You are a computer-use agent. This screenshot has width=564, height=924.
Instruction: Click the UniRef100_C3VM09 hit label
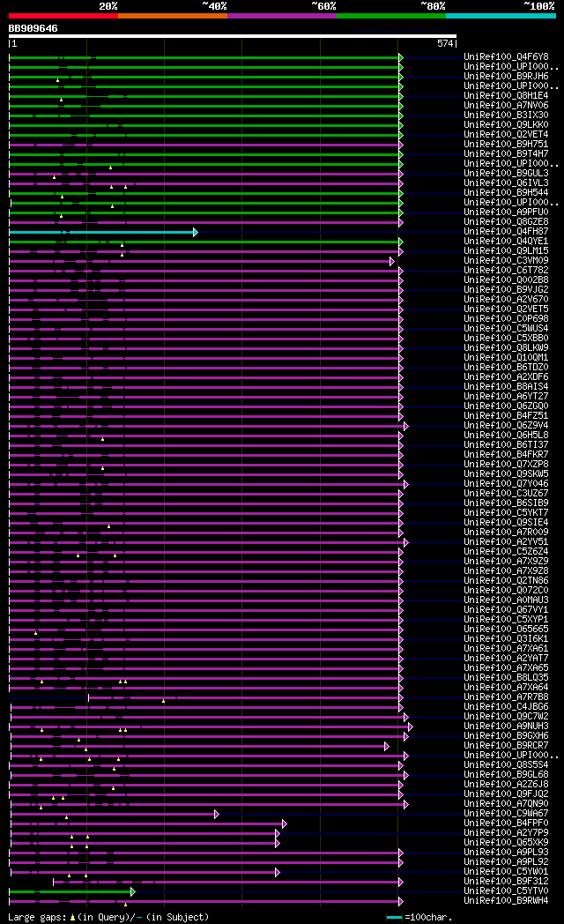[506, 261]
